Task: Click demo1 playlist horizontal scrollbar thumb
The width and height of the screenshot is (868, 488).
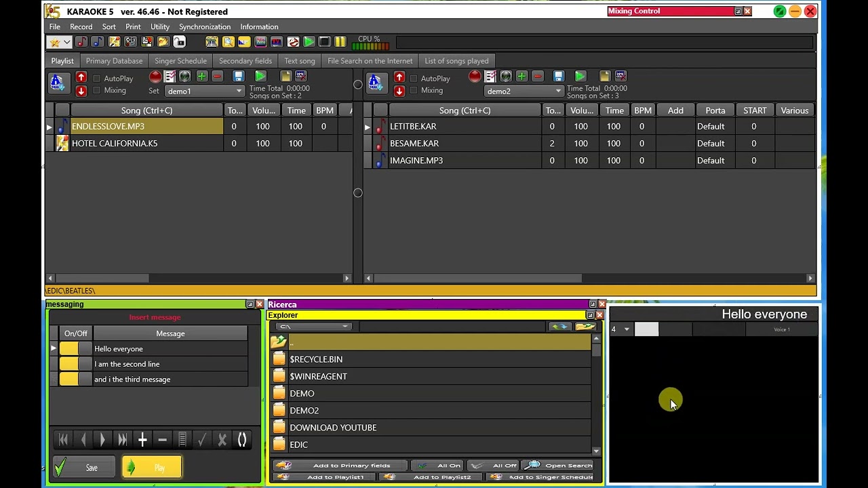Action: [x=102, y=278]
